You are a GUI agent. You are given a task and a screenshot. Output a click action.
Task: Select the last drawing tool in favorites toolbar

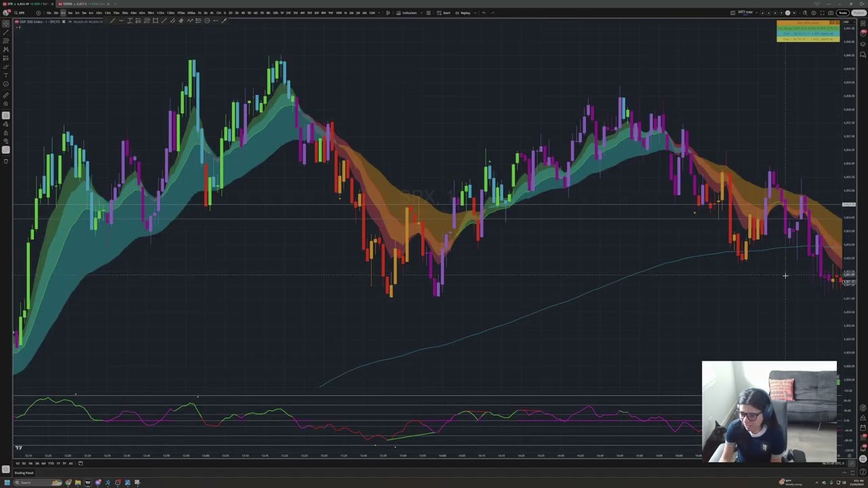[224, 20]
